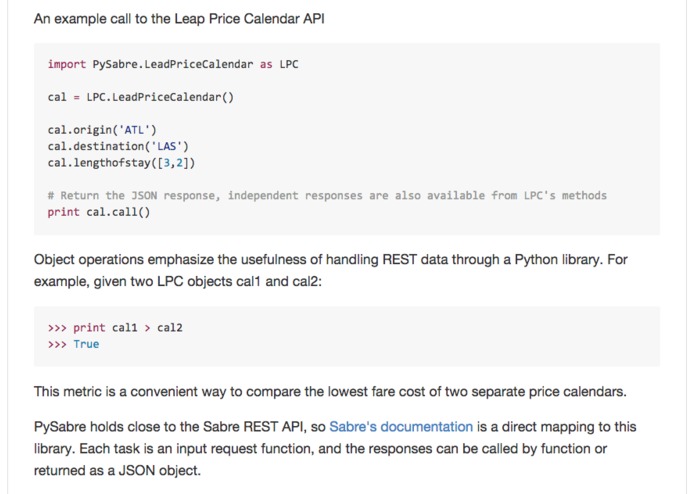Click the cal.destination('LAS') code line
The width and height of the screenshot is (695, 494).
[x=111, y=146]
